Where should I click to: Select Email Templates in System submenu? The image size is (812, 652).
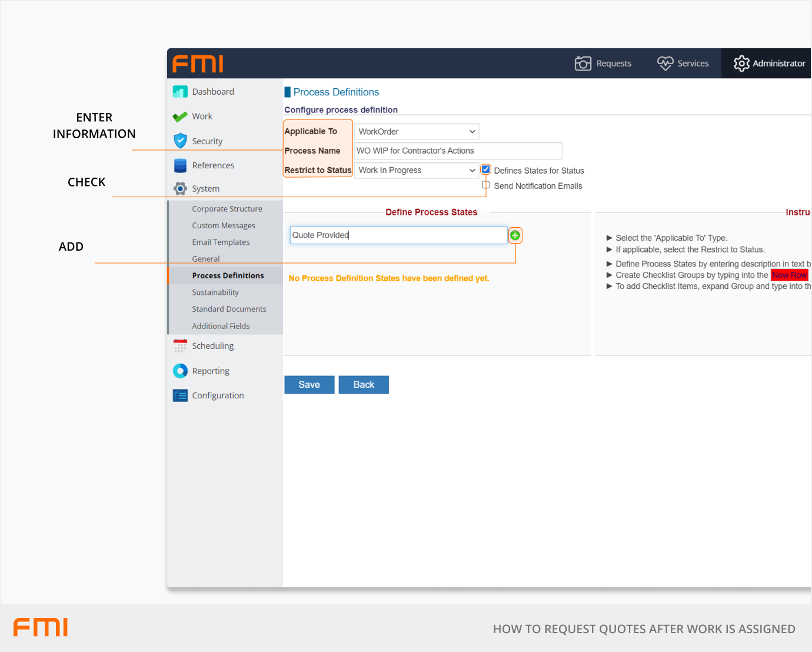[x=221, y=242]
